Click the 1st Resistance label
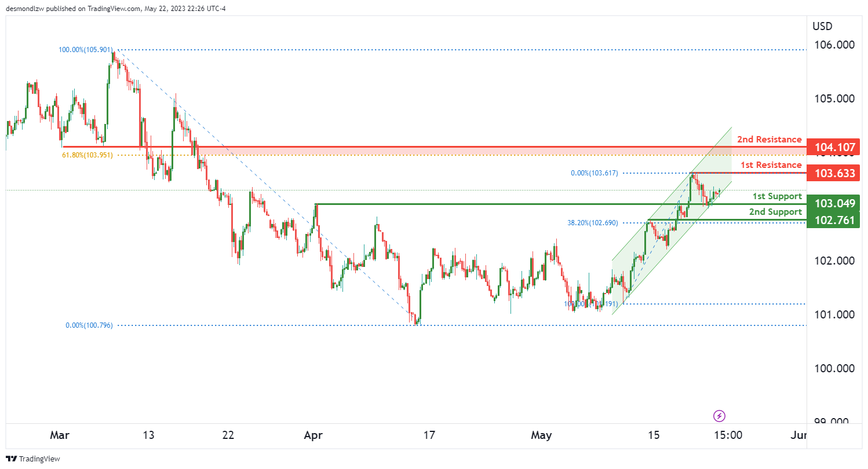This screenshot has width=868, height=469. click(x=771, y=165)
